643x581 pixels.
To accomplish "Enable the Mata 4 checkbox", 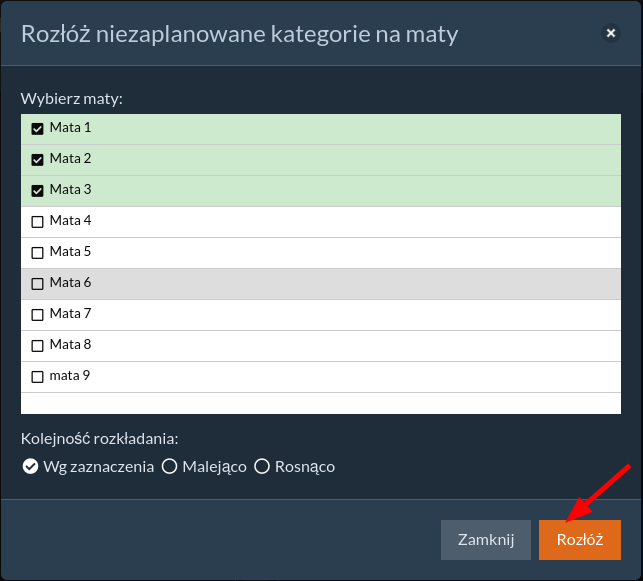I will pos(38,221).
